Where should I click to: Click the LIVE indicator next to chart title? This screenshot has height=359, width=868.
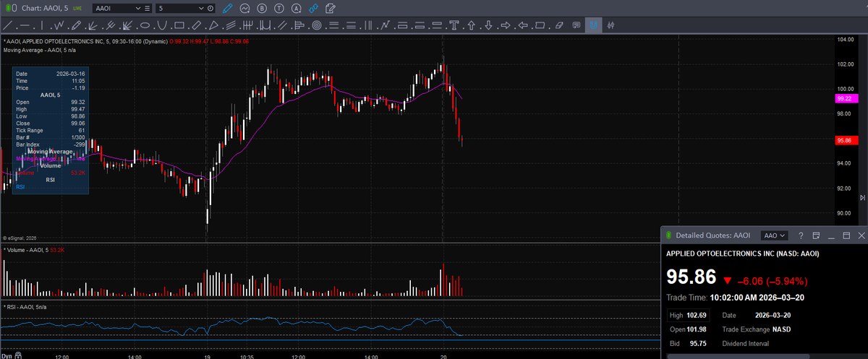[x=77, y=8]
